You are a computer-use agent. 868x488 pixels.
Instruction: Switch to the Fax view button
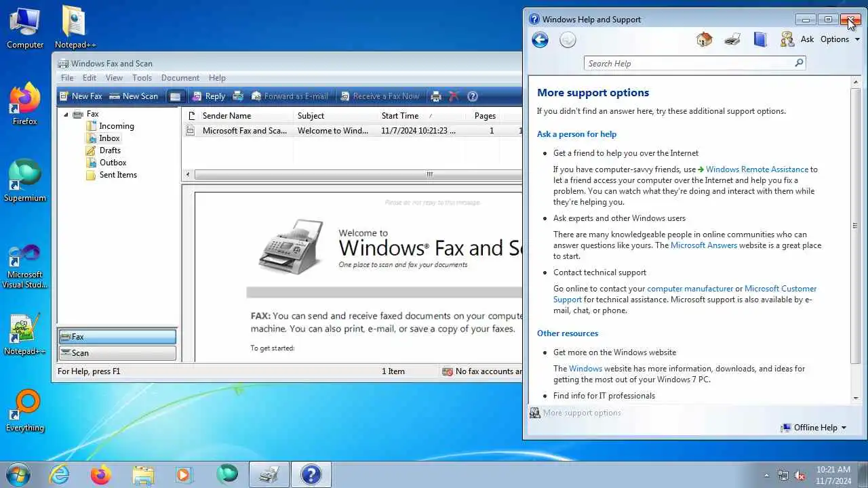pyautogui.click(x=117, y=337)
